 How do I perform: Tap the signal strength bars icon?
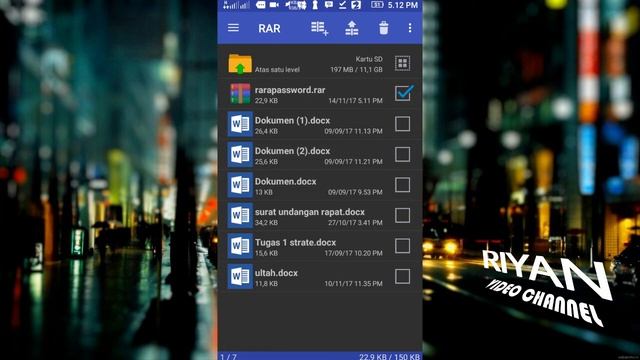pos(237,5)
